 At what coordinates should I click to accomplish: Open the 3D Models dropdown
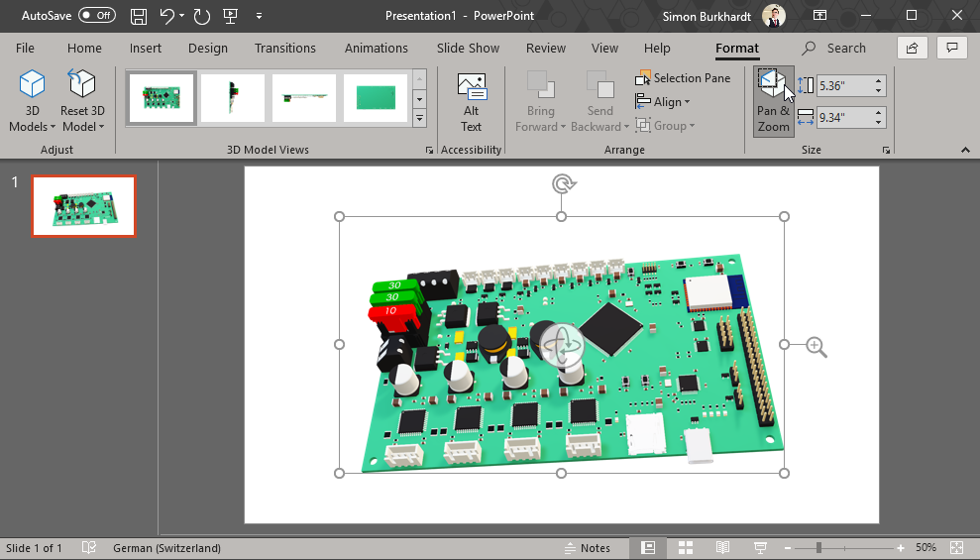point(32,119)
